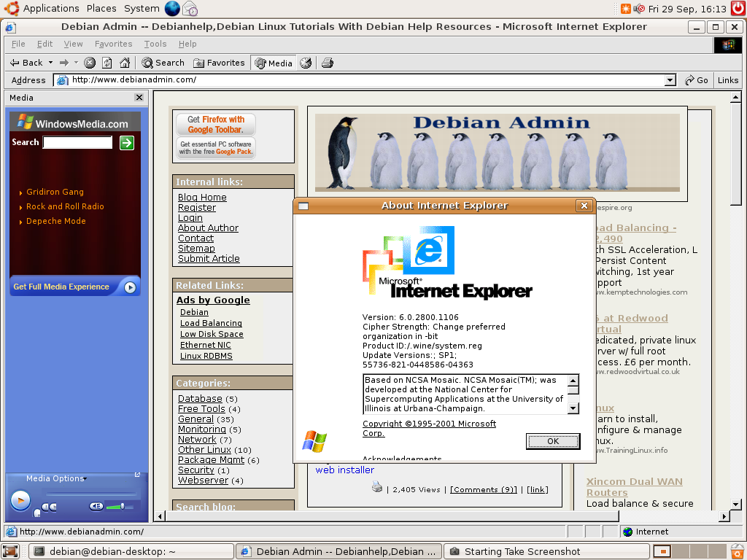This screenshot has width=747, height=560.
Task: Open the Load Balancing ad link
Action: 211,323
